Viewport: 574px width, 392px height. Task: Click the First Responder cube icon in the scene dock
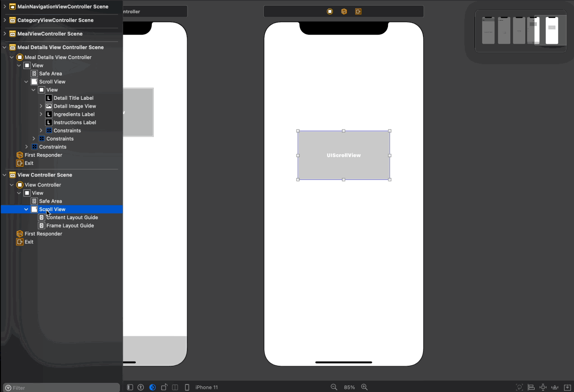tap(344, 11)
